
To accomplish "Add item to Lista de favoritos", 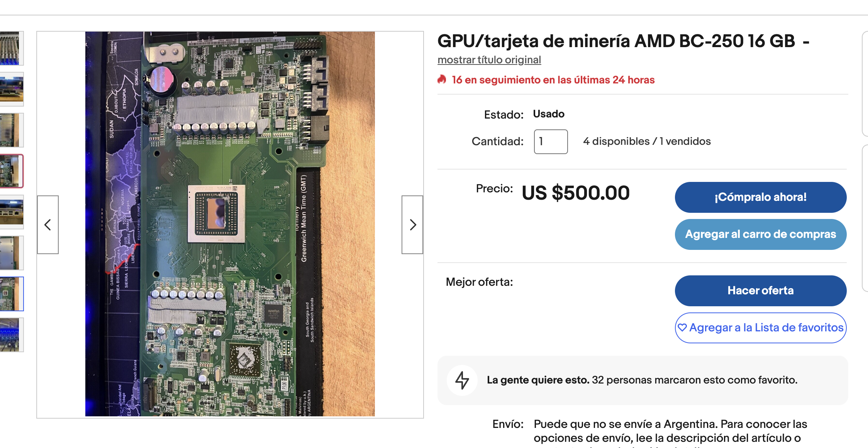I will [x=761, y=328].
